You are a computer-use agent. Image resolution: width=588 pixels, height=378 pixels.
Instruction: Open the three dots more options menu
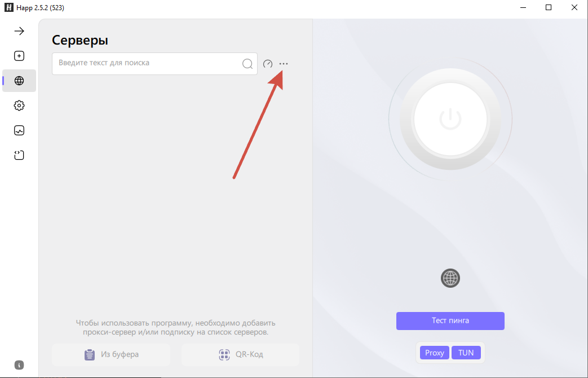[284, 64]
